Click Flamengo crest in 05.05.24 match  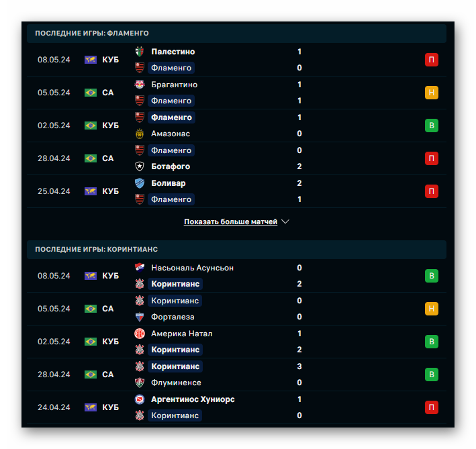coord(140,101)
